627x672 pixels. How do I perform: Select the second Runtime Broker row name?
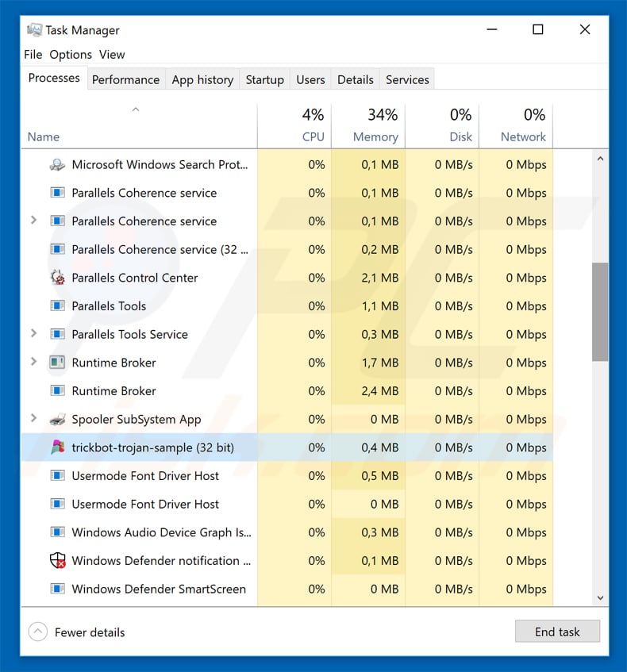(113, 391)
